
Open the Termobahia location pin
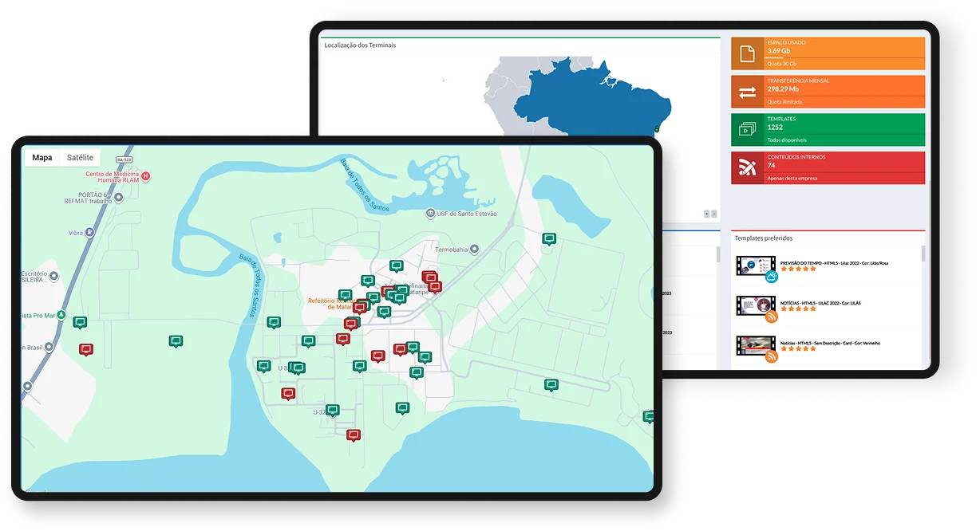474,250
